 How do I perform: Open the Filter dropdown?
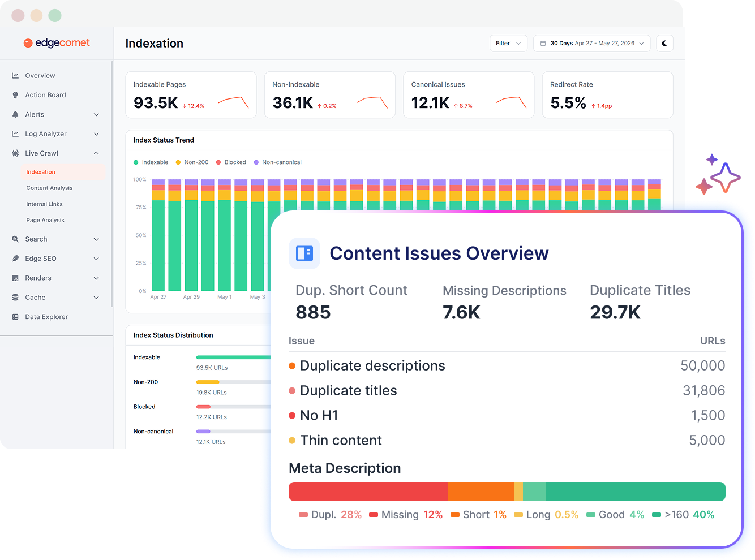tap(508, 44)
